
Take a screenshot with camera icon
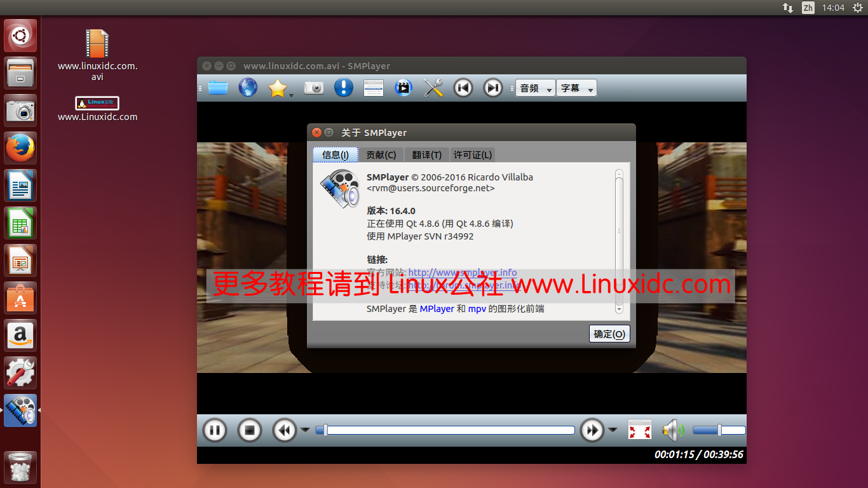point(314,88)
